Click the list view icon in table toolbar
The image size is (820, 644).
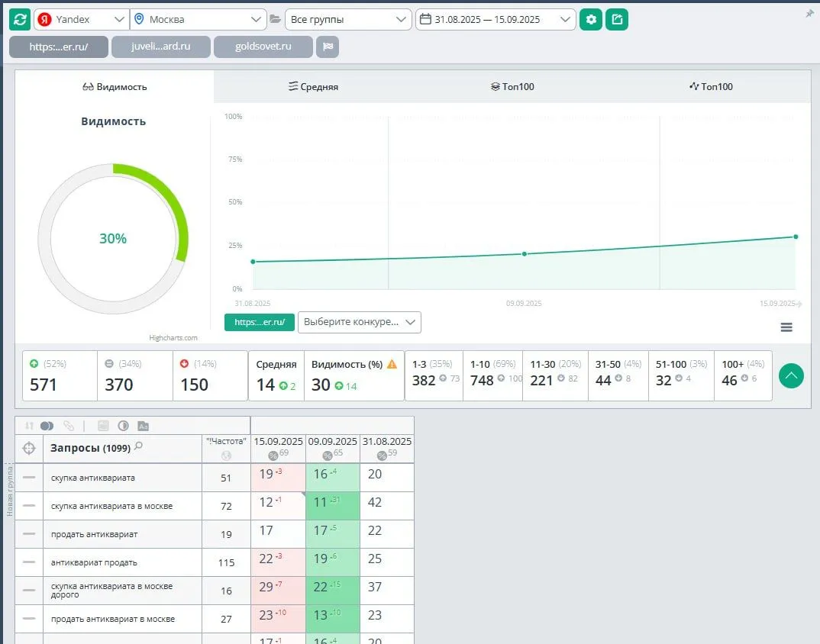click(x=103, y=426)
